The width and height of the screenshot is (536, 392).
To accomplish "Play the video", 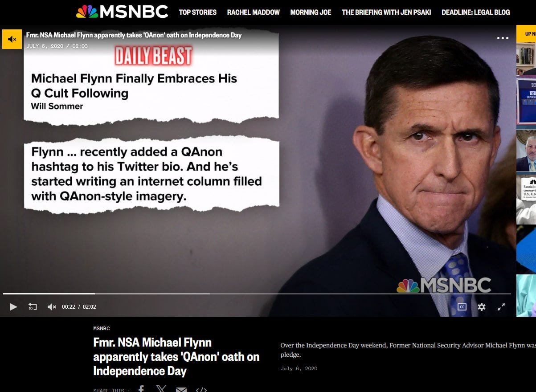I will click(x=13, y=307).
